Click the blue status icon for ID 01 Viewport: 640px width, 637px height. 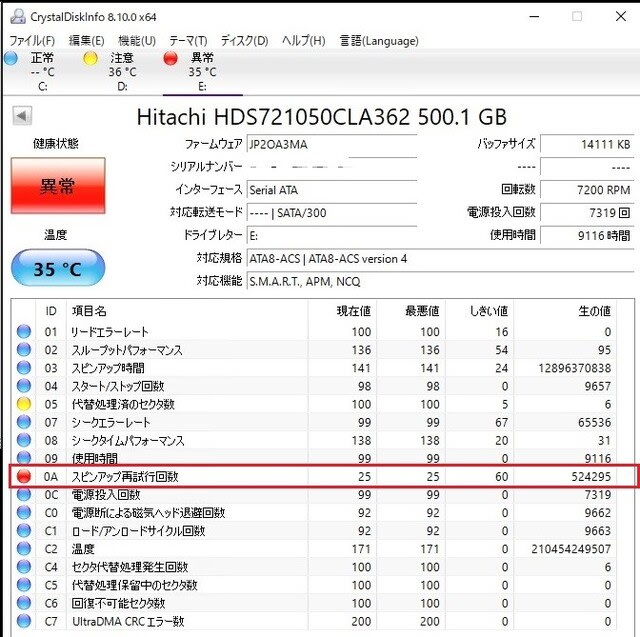[x=24, y=331]
